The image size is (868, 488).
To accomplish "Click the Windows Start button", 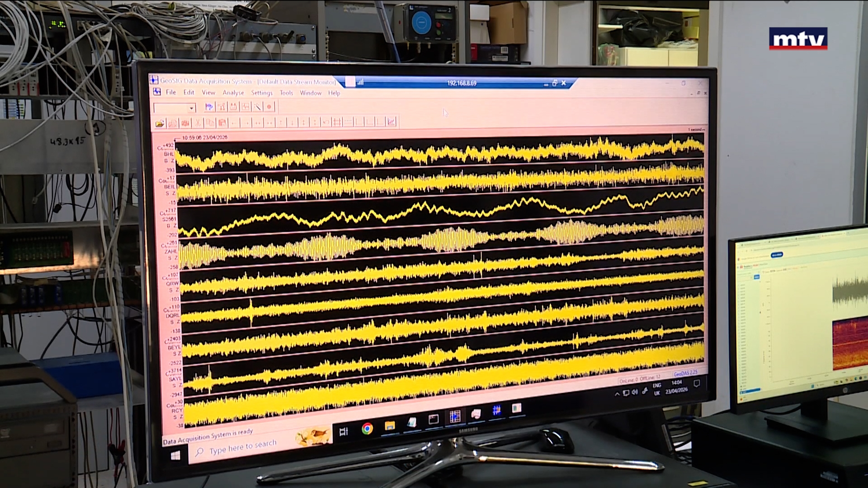I will click(175, 455).
